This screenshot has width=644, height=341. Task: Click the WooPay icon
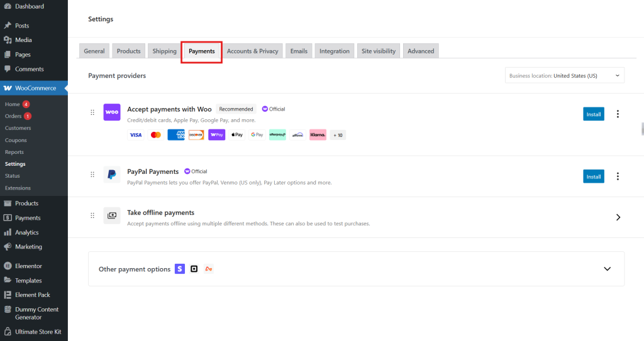click(217, 135)
